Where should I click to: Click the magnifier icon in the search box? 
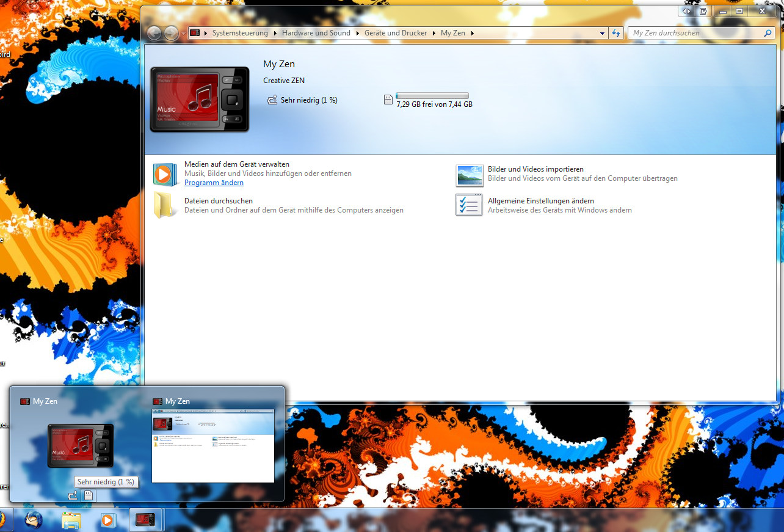[x=768, y=33]
